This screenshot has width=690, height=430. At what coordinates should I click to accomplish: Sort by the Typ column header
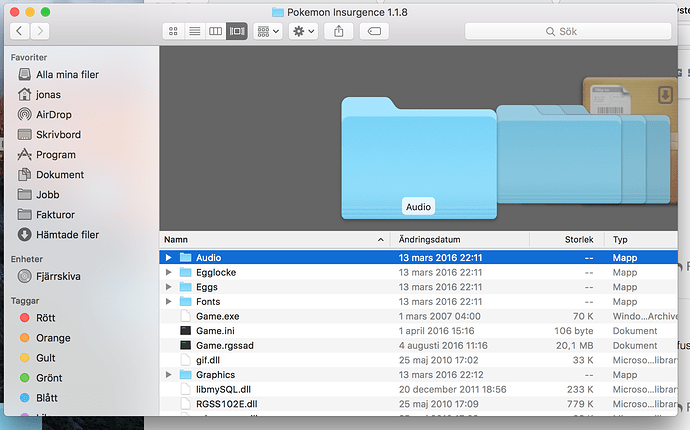642,239
